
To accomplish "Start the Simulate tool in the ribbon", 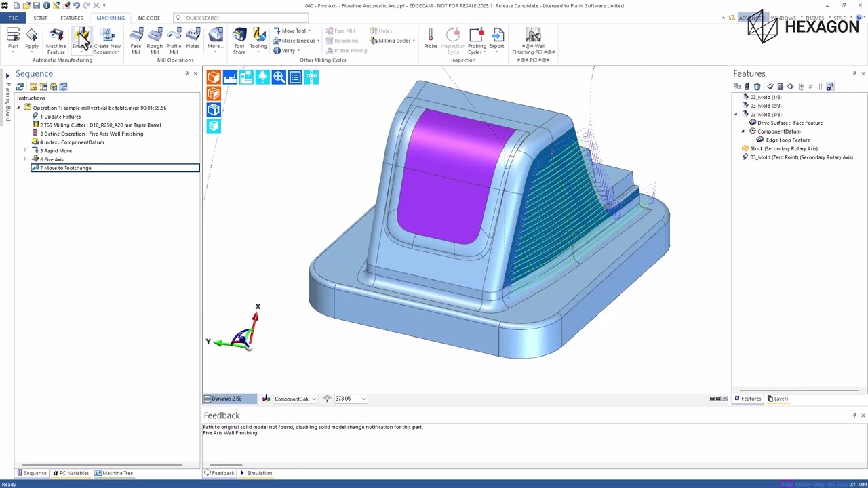I will click(81, 39).
